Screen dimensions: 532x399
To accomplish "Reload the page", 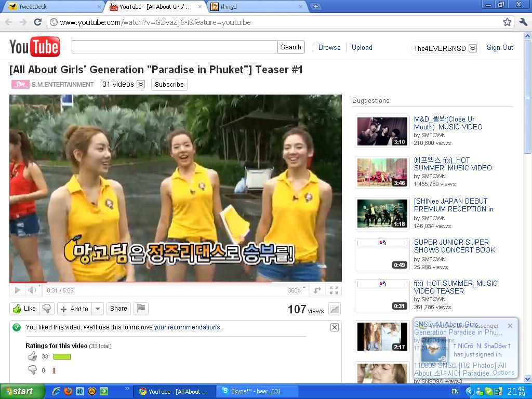I will 37,22.
